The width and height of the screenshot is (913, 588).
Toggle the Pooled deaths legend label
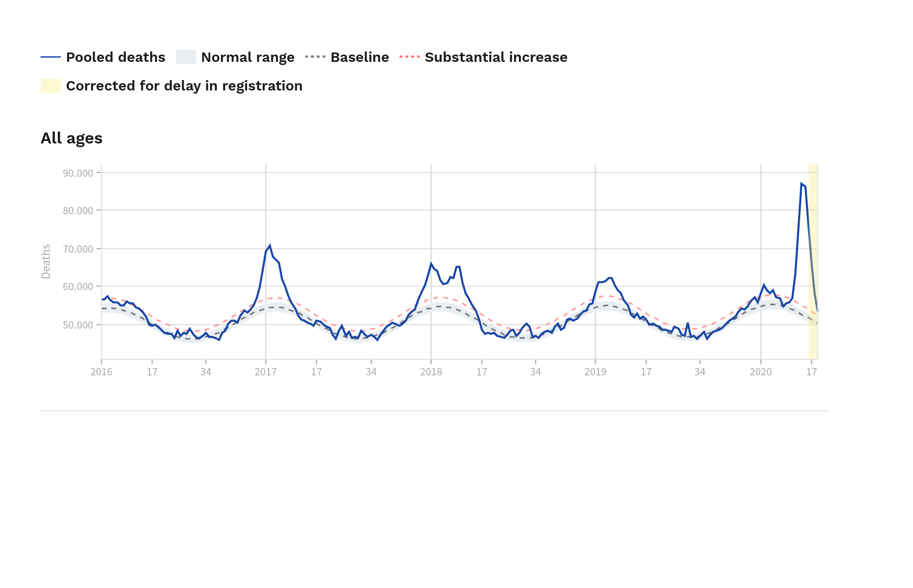(x=115, y=57)
